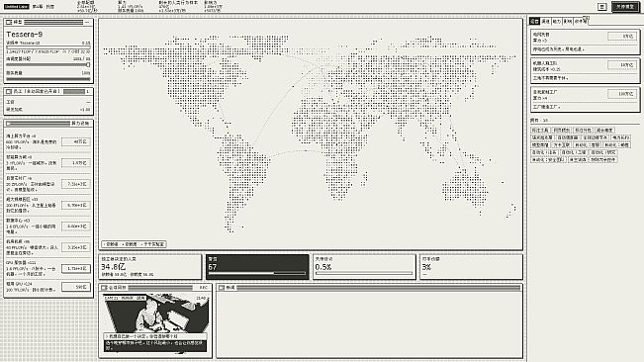Click the Tessera-9 model panel window icon
Image resolution: width=644 pixels, height=362 pixels.
[x=9, y=22]
